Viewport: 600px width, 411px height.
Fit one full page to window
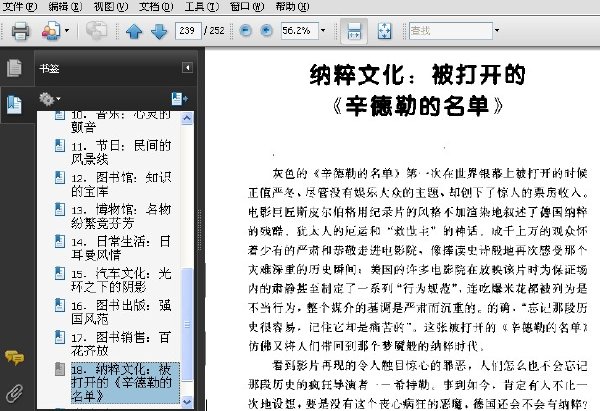tap(384, 31)
